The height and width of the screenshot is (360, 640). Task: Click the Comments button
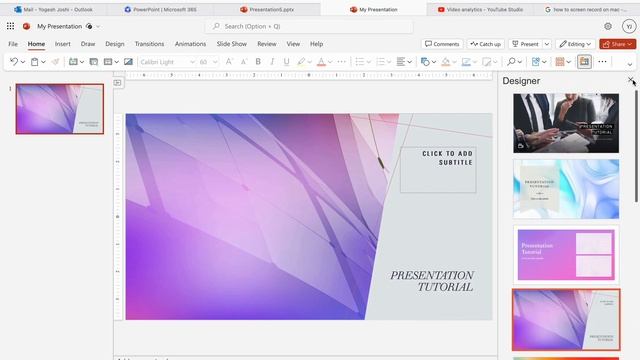(442, 44)
